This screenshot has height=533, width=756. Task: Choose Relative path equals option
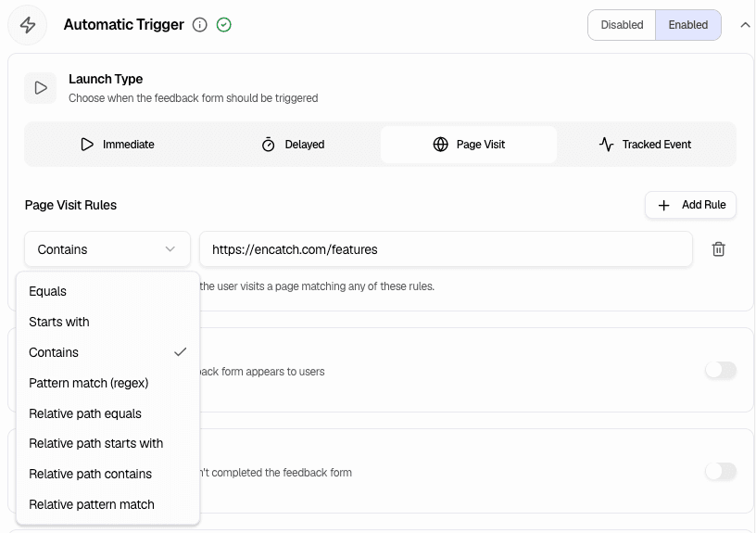click(108, 413)
